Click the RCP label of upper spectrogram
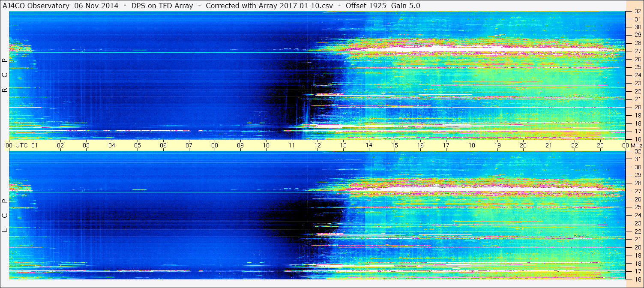Viewport: 644px width, 288px height. pos(5,75)
